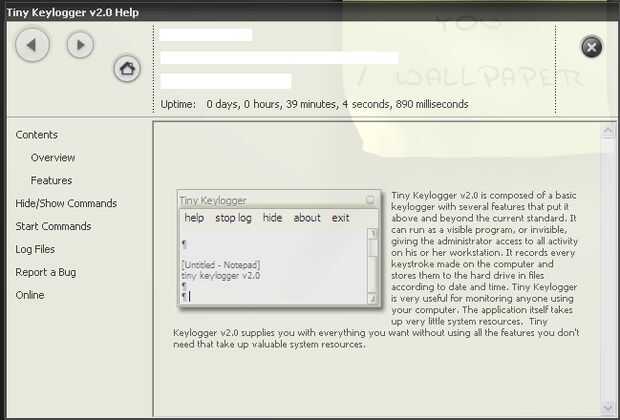620x420 pixels.
Task: Open the Contents section
Action: click(x=37, y=135)
